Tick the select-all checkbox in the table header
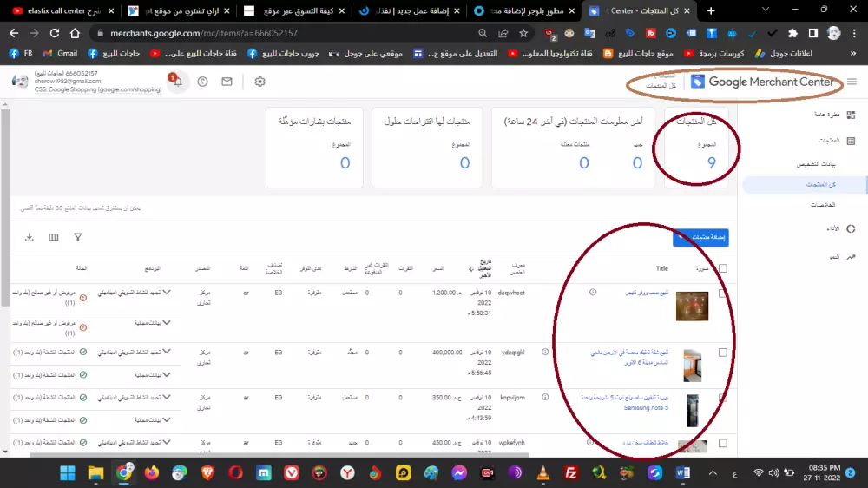Image resolution: width=868 pixels, height=488 pixels. coord(723,268)
